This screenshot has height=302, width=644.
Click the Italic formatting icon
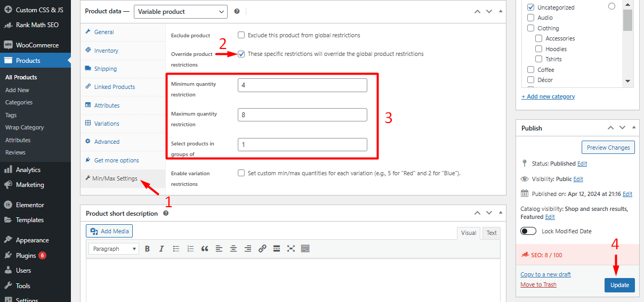[x=162, y=249]
